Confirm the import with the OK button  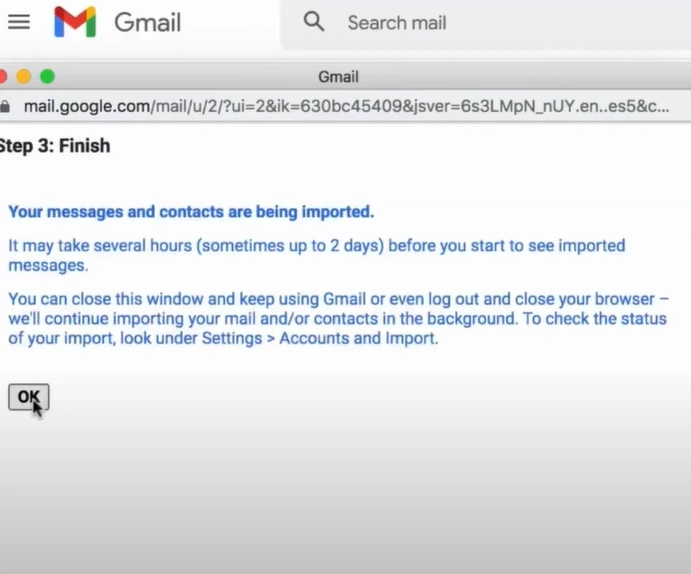tap(29, 397)
